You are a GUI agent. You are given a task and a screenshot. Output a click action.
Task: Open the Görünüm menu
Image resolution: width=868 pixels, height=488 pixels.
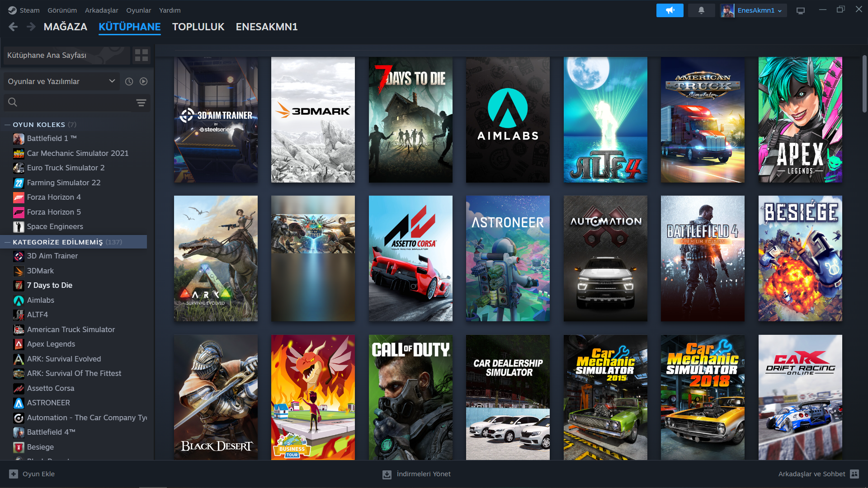tap(62, 10)
